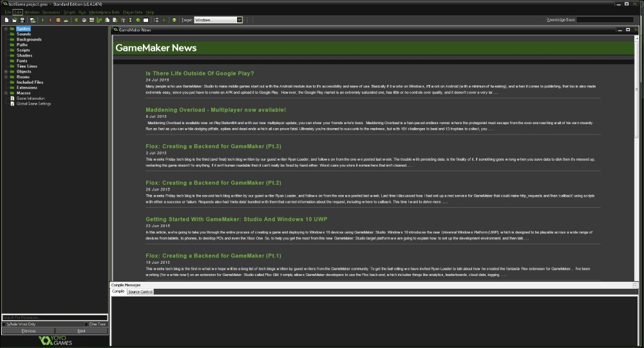Close the Compile Messages panel icon
This screenshot has width=644, height=348.
coord(634,285)
